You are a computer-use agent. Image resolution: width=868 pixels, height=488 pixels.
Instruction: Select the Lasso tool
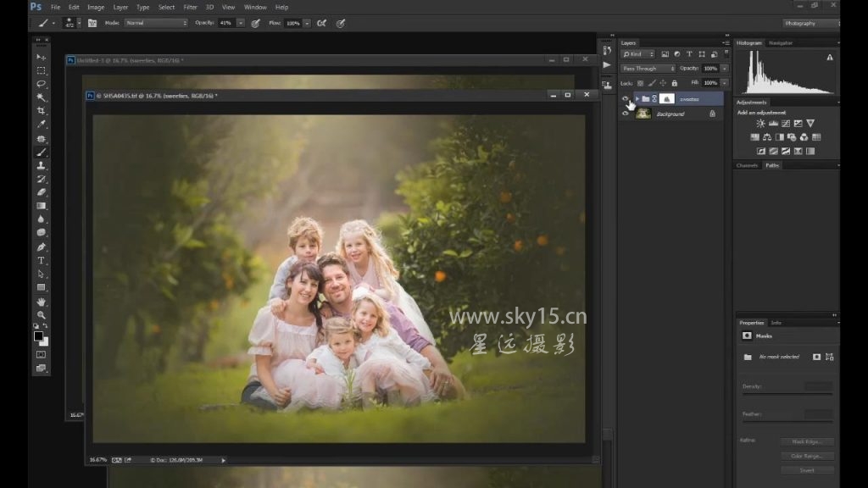[x=41, y=84]
